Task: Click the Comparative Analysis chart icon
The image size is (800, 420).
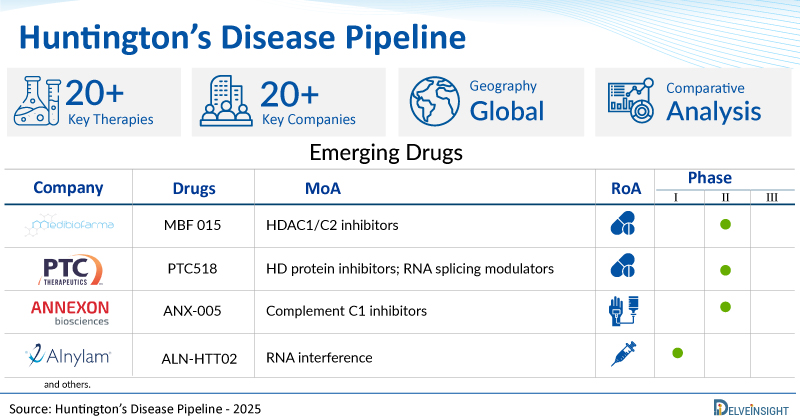Action: (631, 101)
